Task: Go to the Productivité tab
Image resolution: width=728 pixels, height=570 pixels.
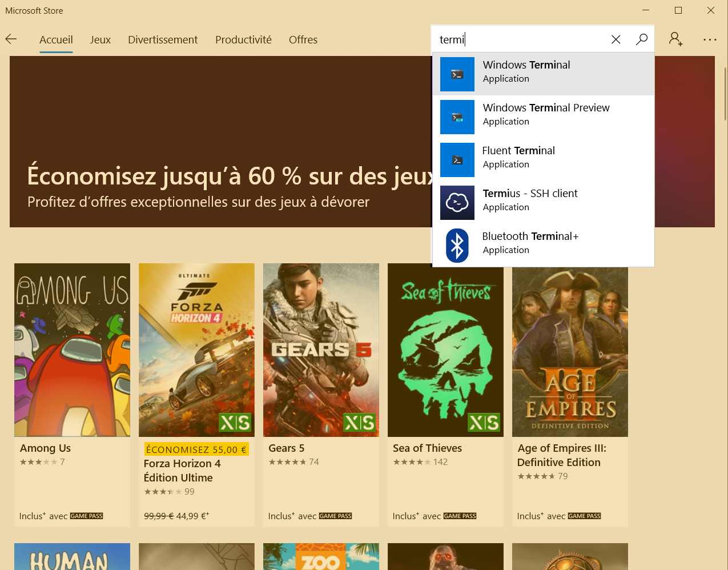Action: click(243, 40)
